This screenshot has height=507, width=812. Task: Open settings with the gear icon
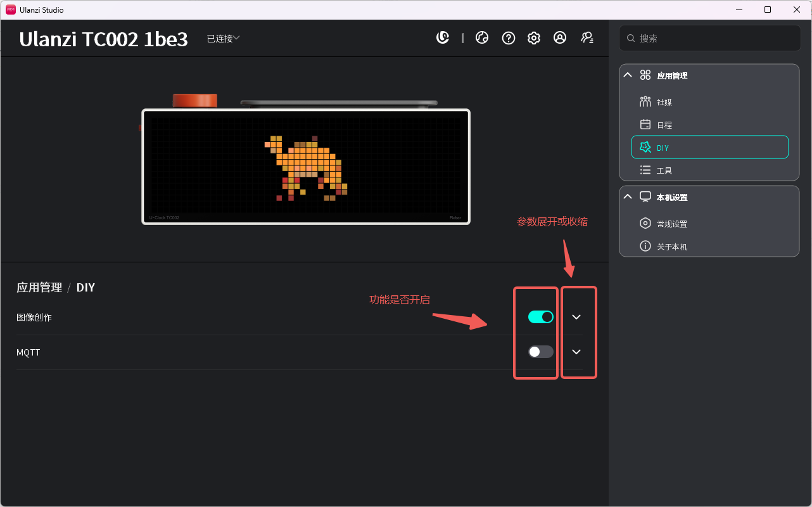click(534, 38)
